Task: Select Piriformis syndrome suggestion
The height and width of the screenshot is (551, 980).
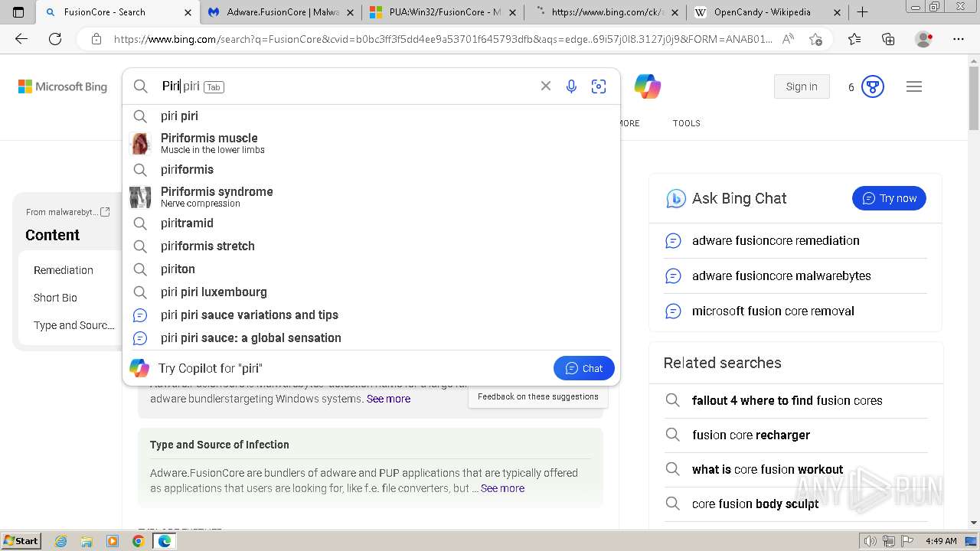Action: (x=371, y=197)
